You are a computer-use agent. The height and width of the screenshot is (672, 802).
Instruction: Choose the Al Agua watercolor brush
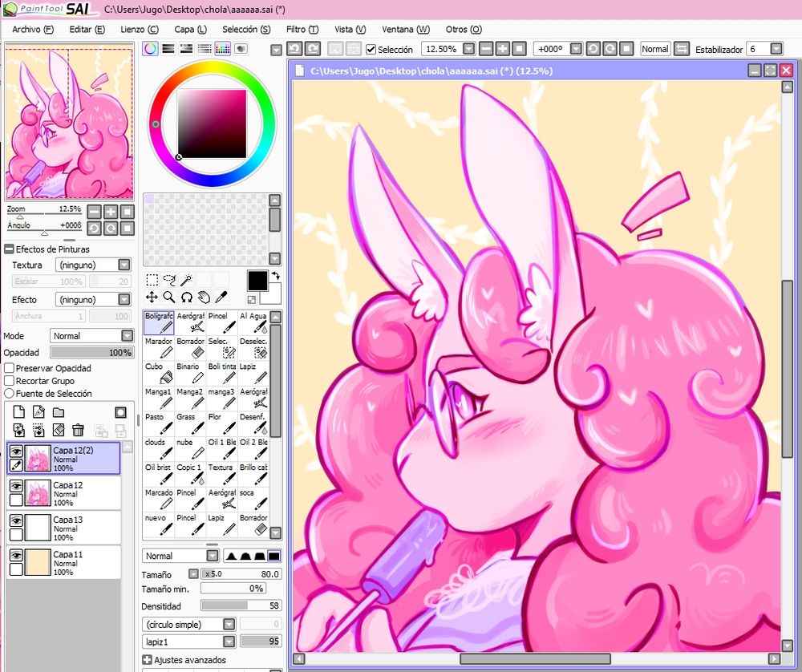(253, 322)
